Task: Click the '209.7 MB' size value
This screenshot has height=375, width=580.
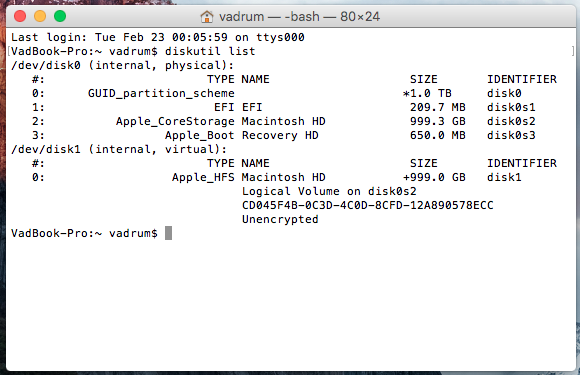Action: pos(438,107)
